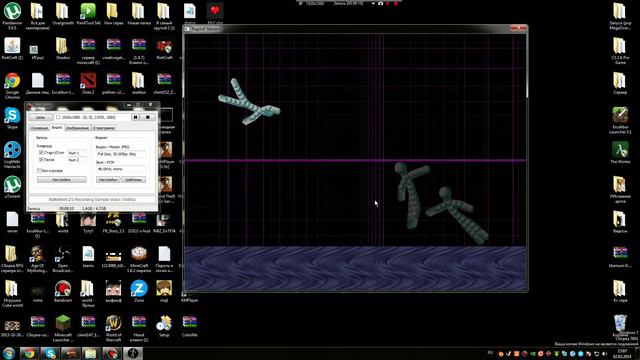Switch to the Видео tab

(57, 127)
